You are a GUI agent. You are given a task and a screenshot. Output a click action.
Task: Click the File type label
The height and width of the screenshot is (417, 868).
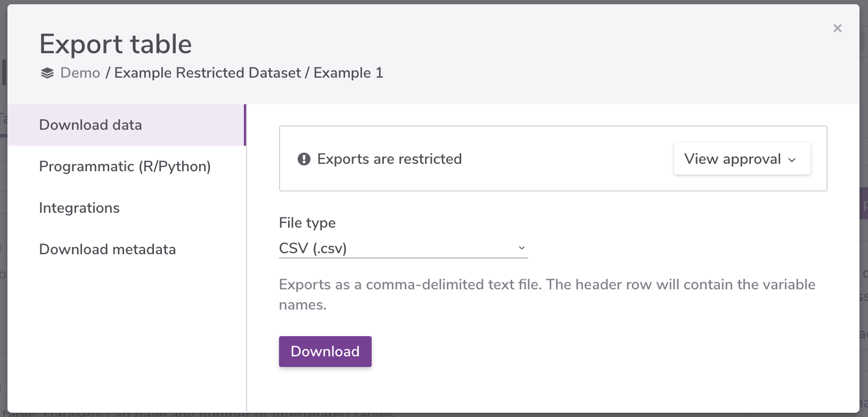pyautogui.click(x=307, y=223)
